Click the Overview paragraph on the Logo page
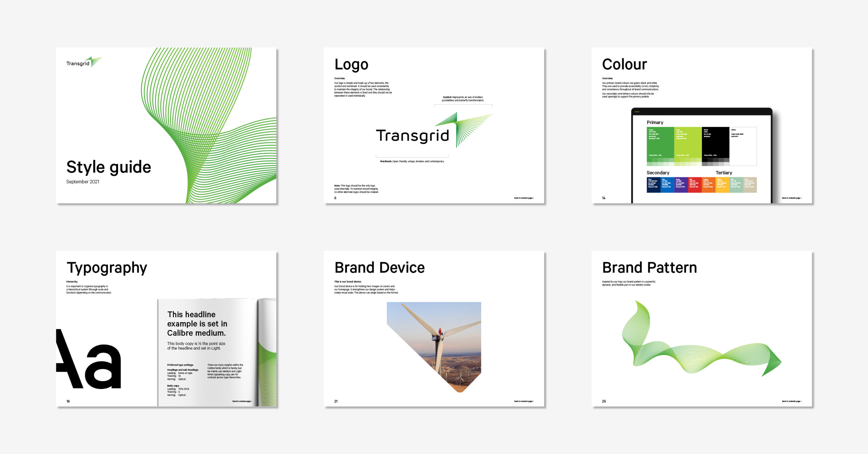This screenshot has width=868, height=454. pyautogui.click(x=363, y=89)
